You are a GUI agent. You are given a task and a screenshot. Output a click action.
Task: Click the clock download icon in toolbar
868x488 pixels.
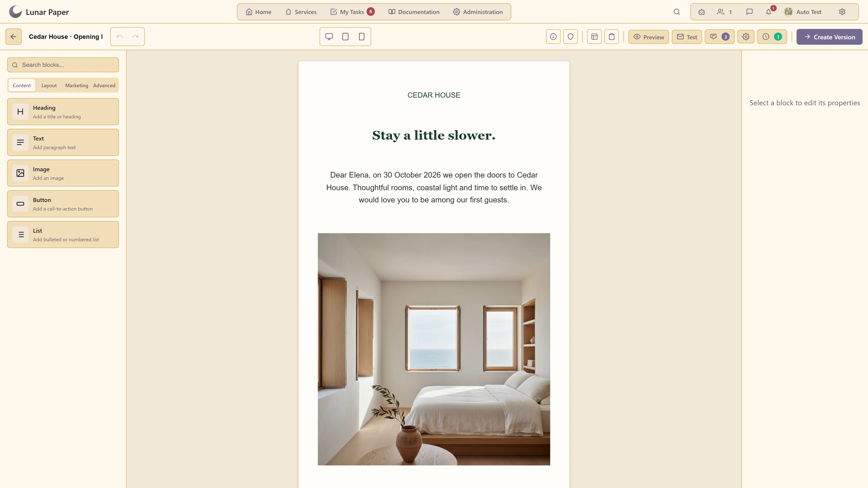coord(553,37)
